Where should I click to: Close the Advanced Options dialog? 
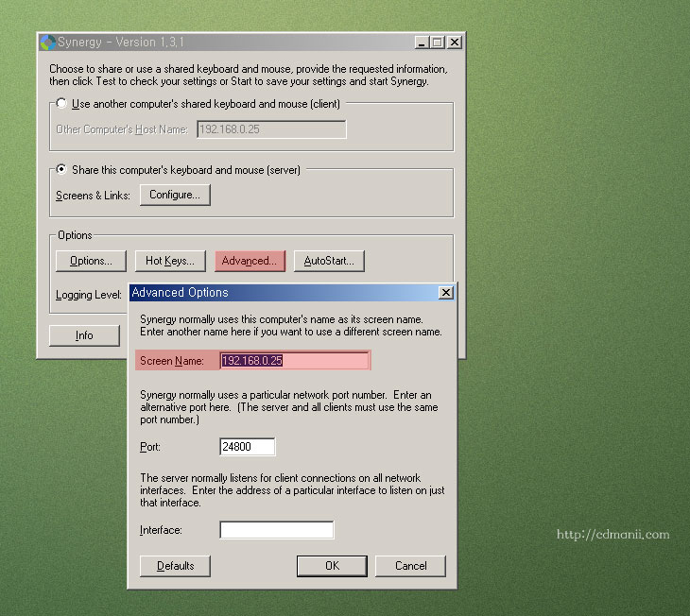tap(446, 293)
